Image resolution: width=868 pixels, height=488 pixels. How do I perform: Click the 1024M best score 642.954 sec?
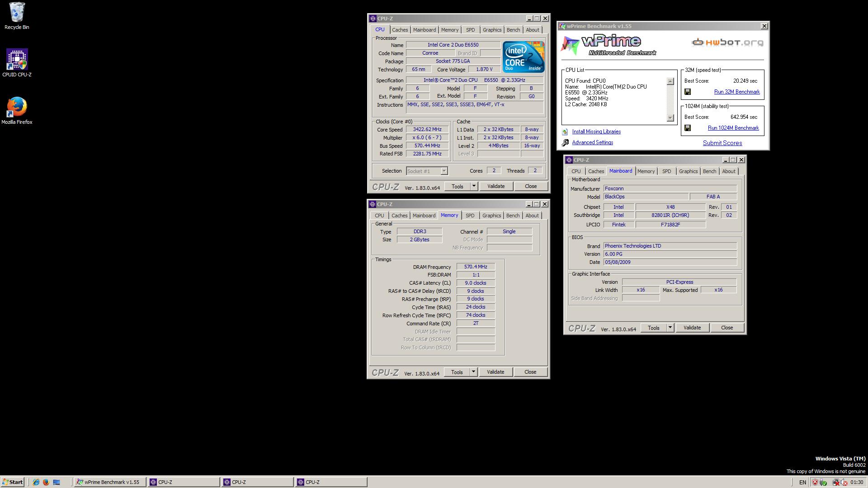[744, 117]
